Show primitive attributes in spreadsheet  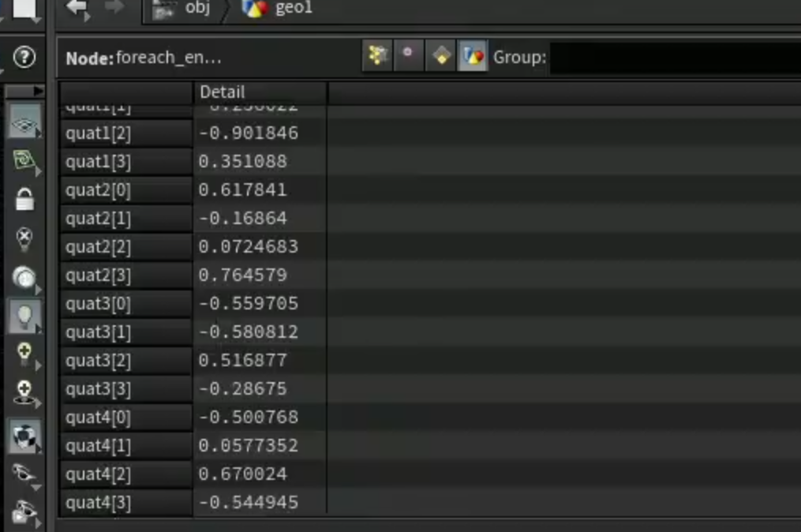click(x=441, y=56)
